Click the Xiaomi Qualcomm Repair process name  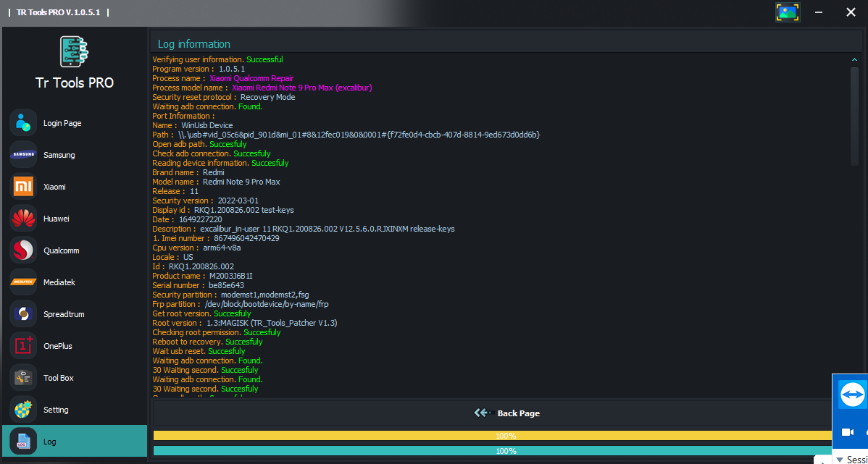click(x=251, y=78)
